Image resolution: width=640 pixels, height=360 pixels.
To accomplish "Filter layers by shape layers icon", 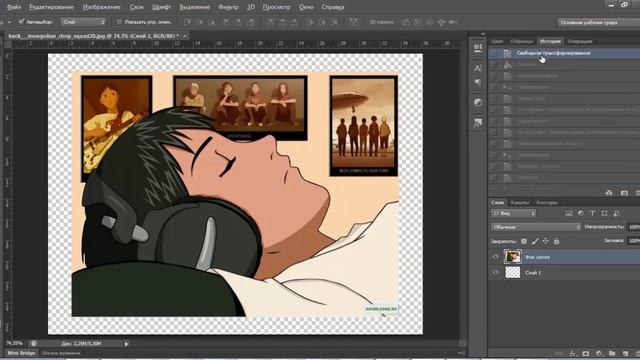I will coord(604,213).
